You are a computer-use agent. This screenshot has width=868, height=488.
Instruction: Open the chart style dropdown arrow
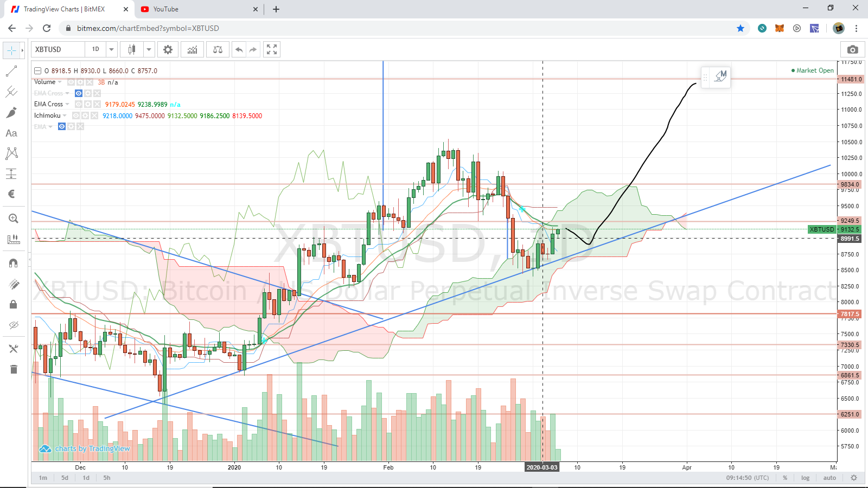pos(149,49)
